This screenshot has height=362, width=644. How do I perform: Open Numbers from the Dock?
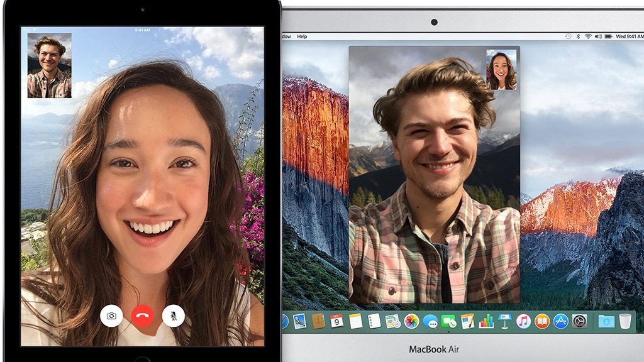486,322
